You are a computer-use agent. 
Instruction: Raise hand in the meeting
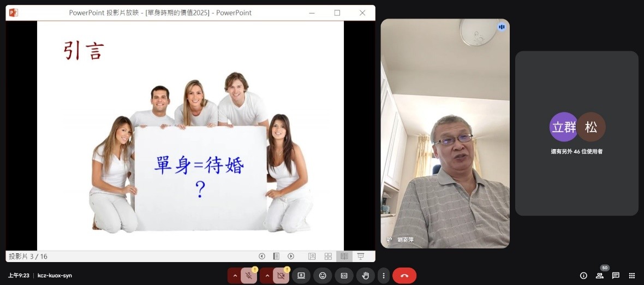tap(366, 276)
